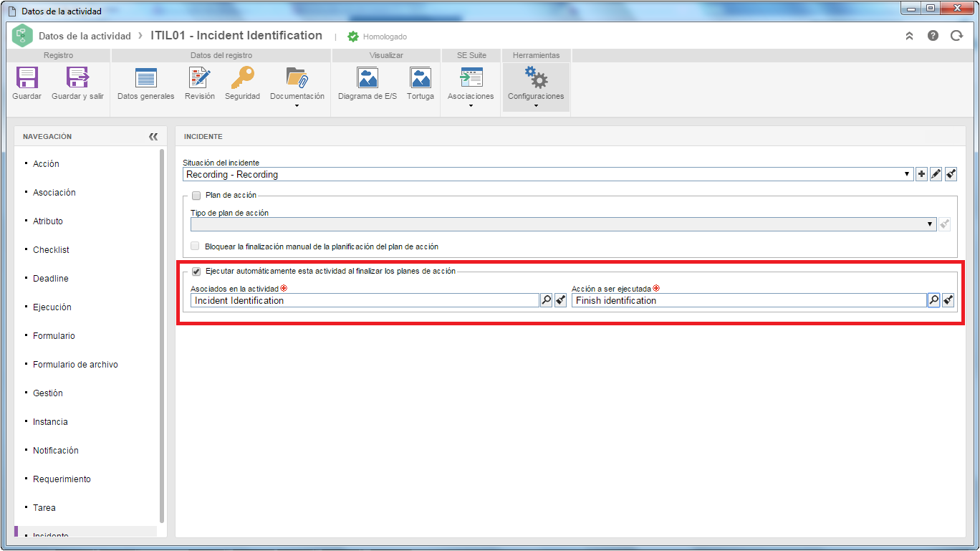
Task: Expand the Asociaciones dropdown arrow
Action: 471,106
